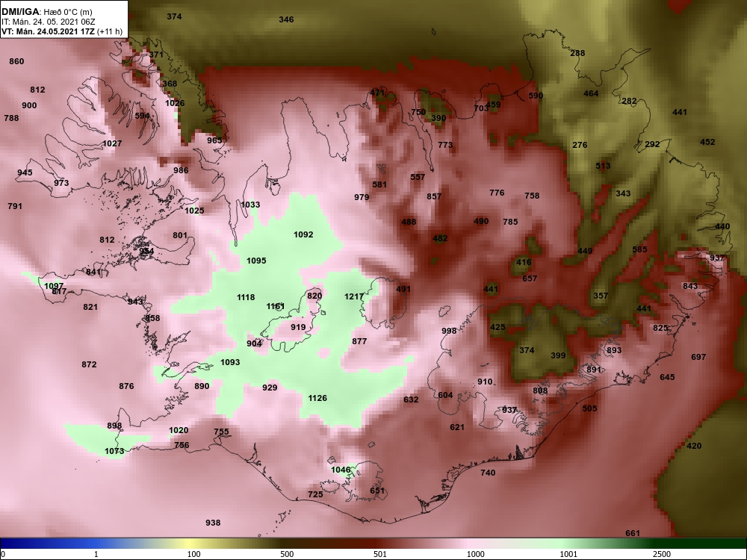Viewport: 747px width, 560px height.
Task: Click the map label 399
Action: (558, 355)
